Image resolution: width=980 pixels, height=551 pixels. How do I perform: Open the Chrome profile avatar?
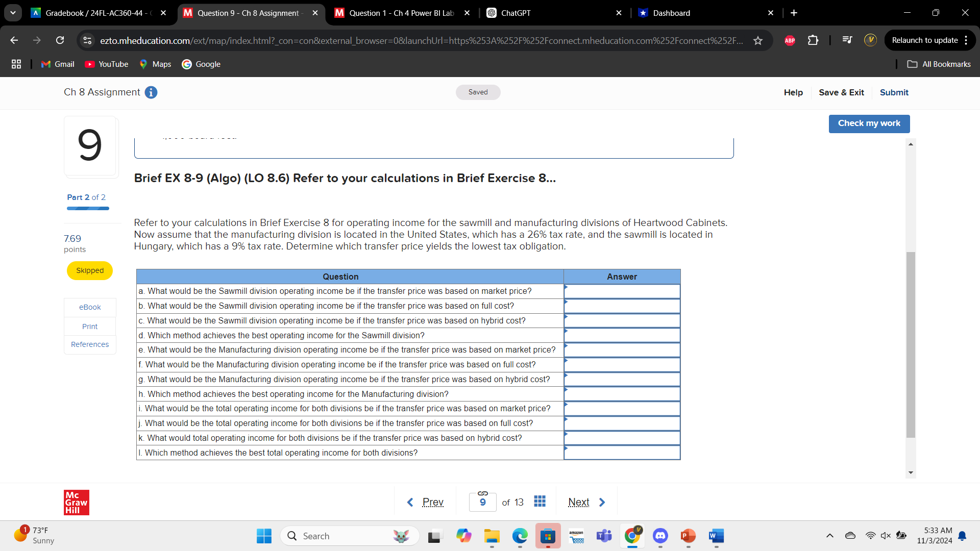(x=870, y=40)
